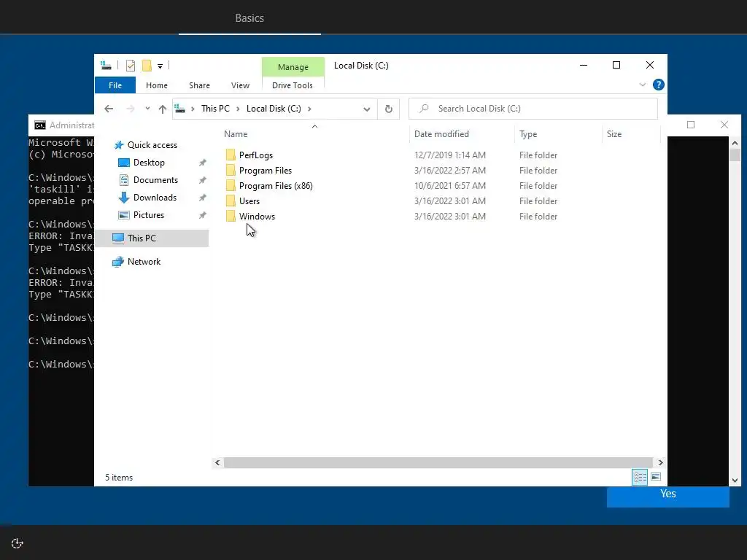This screenshot has width=747, height=560.
Task: Click Command Prompt scrollbar down arrow
Action: pyautogui.click(x=735, y=481)
